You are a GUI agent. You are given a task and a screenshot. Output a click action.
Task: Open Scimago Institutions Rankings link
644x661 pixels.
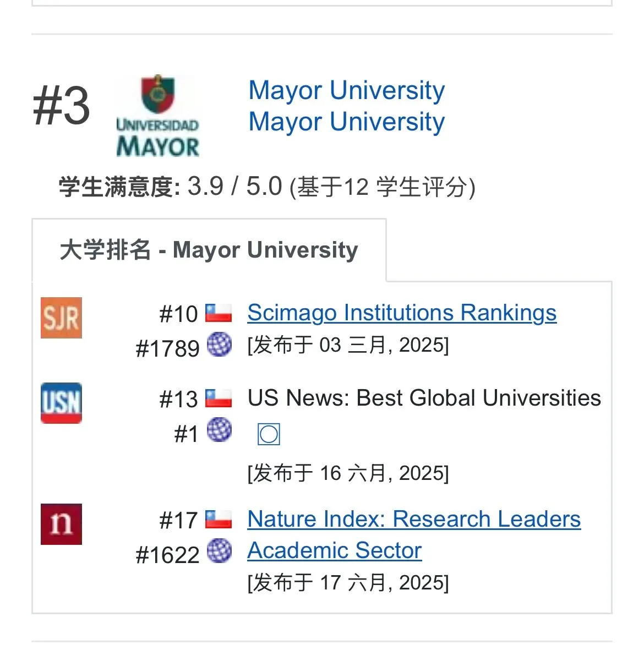(x=402, y=313)
